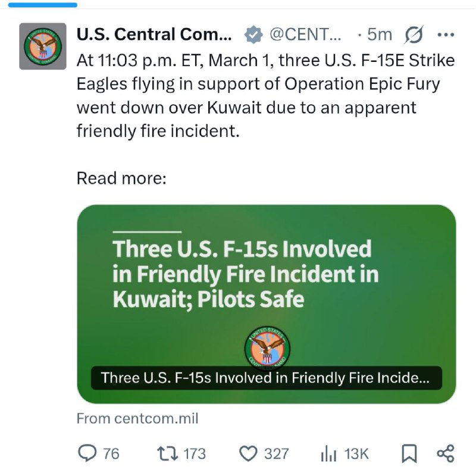Open the 5m timestamp link
476x470 pixels.
pyautogui.click(x=378, y=35)
